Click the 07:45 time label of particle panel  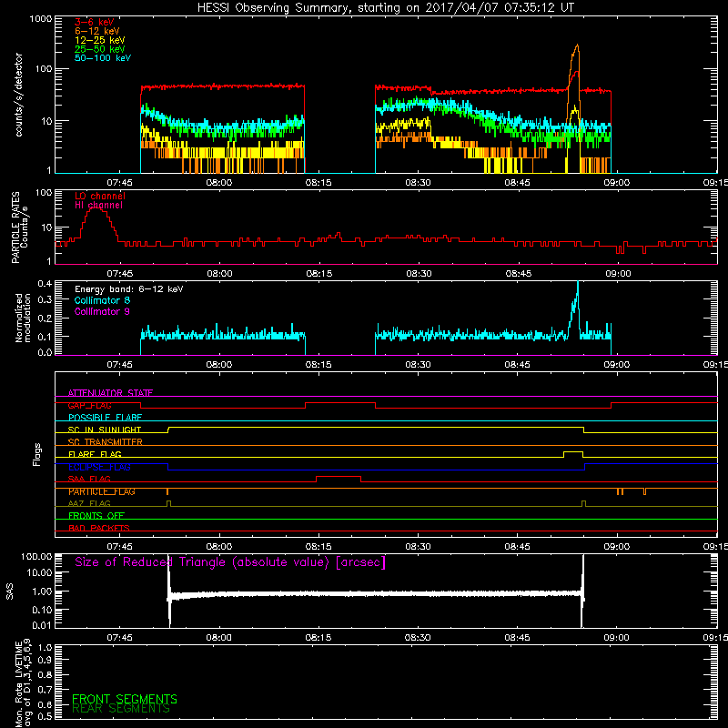tap(120, 274)
